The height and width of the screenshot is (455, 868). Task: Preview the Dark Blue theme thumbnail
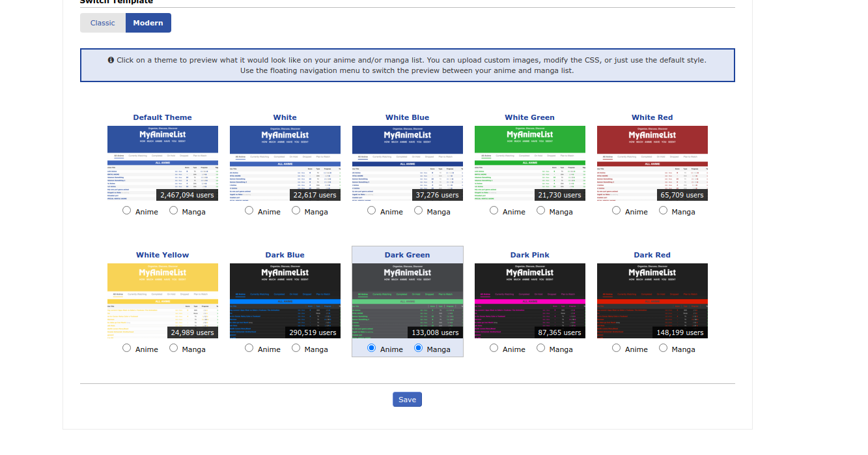tap(285, 301)
